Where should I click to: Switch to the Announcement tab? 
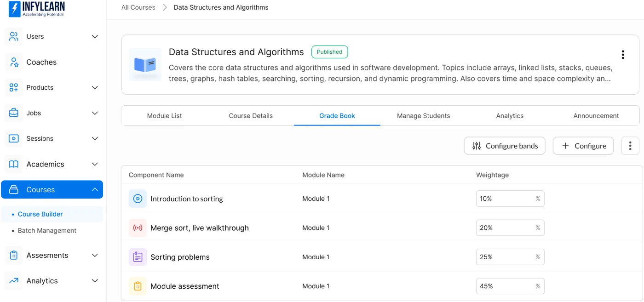click(596, 116)
